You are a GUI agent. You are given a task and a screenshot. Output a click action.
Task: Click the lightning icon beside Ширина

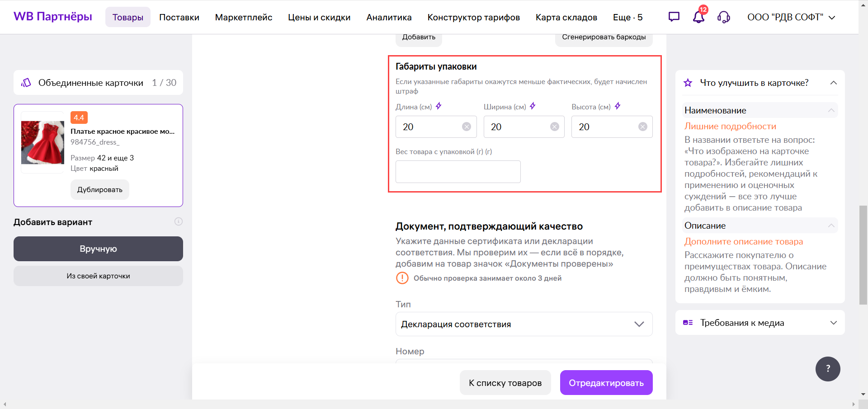tap(533, 106)
